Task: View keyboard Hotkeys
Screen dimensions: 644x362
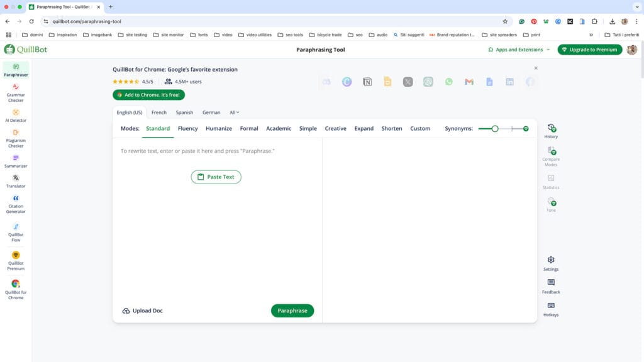Action: pos(551,309)
